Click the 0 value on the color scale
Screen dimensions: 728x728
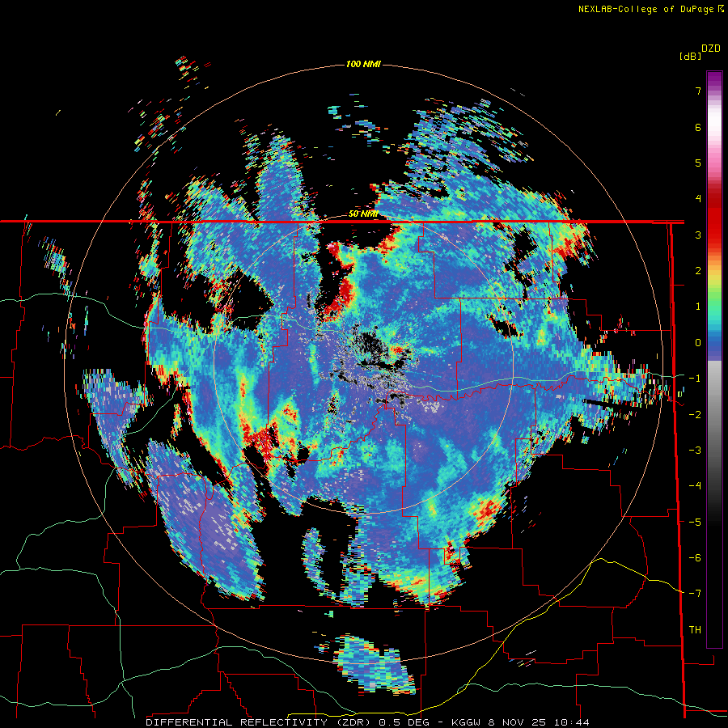[x=698, y=343]
